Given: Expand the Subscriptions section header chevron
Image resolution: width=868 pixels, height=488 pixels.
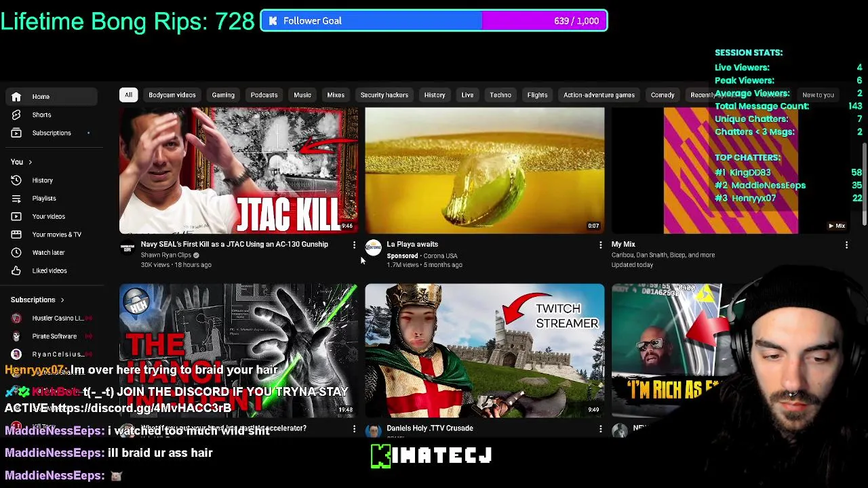Looking at the screenshot, I should click(x=62, y=300).
